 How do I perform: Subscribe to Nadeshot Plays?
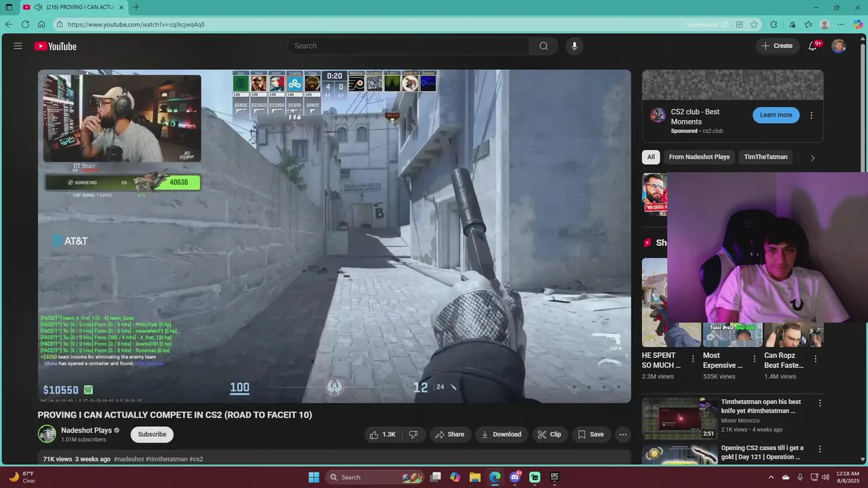(152, 434)
